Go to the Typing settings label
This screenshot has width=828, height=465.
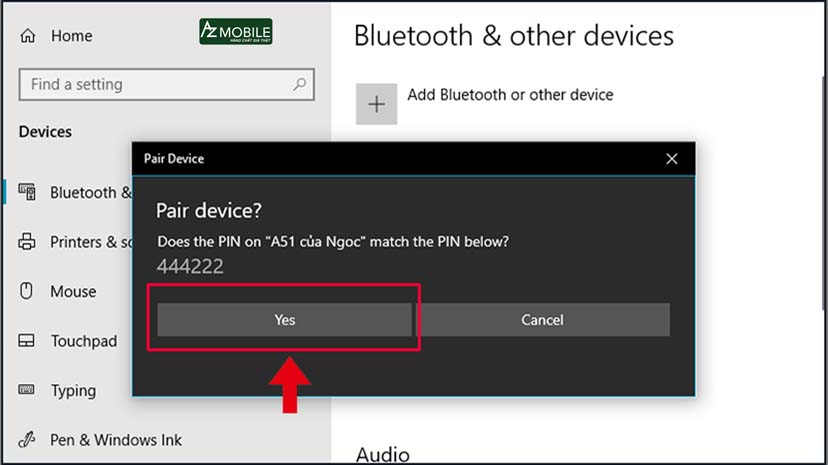point(73,391)
